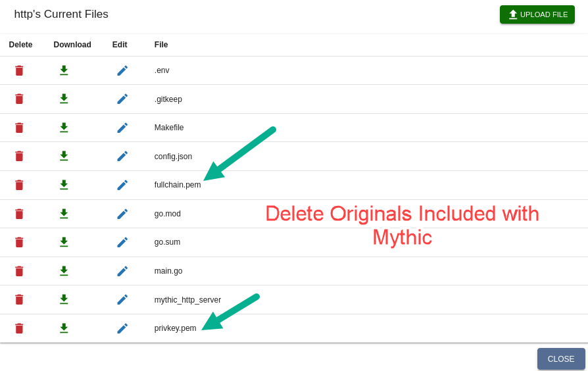Download the mythic_http_server binary
The height and width of the screenshot is (371, 588).
(x=64, y=299)
